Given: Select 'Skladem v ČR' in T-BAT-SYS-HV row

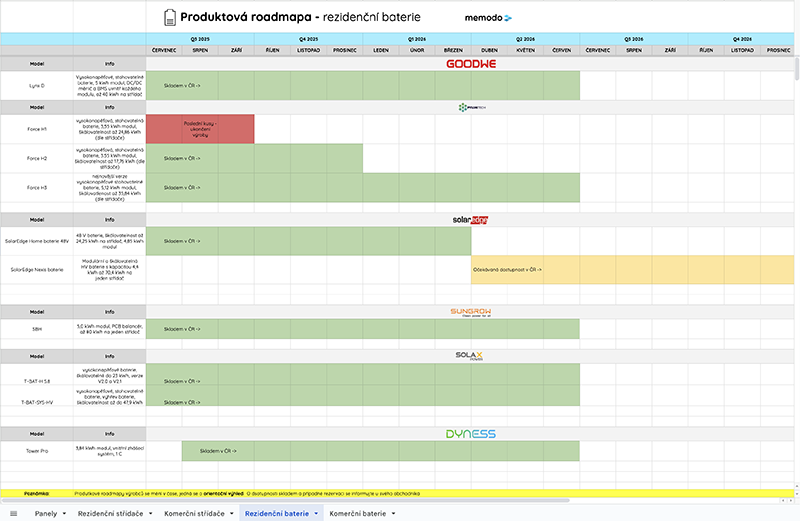Looking at the screenshot, I should pyautogui.click(x=182, y=402).
